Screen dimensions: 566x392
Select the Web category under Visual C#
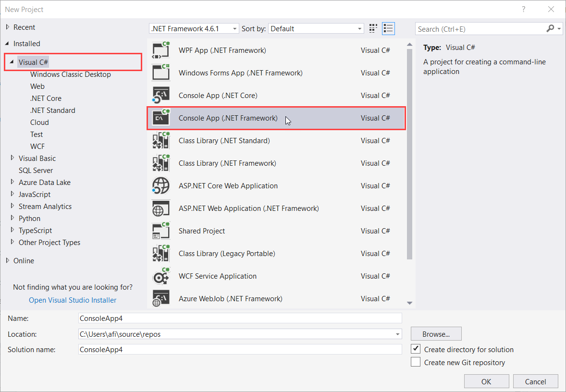(37, 86)
